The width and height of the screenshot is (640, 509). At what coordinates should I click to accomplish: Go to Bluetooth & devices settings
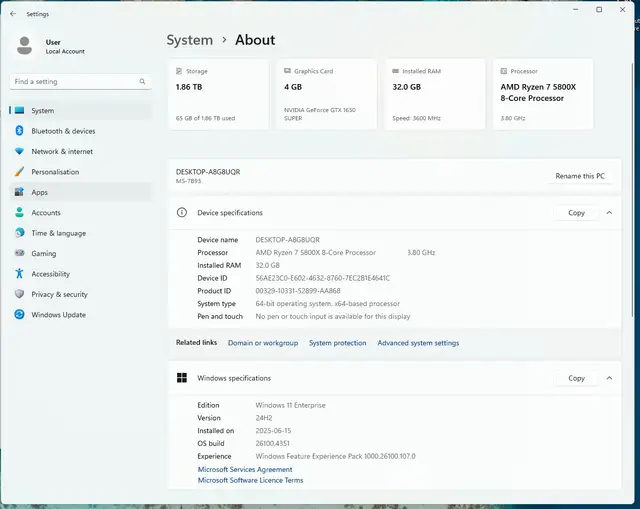[63, 131]
